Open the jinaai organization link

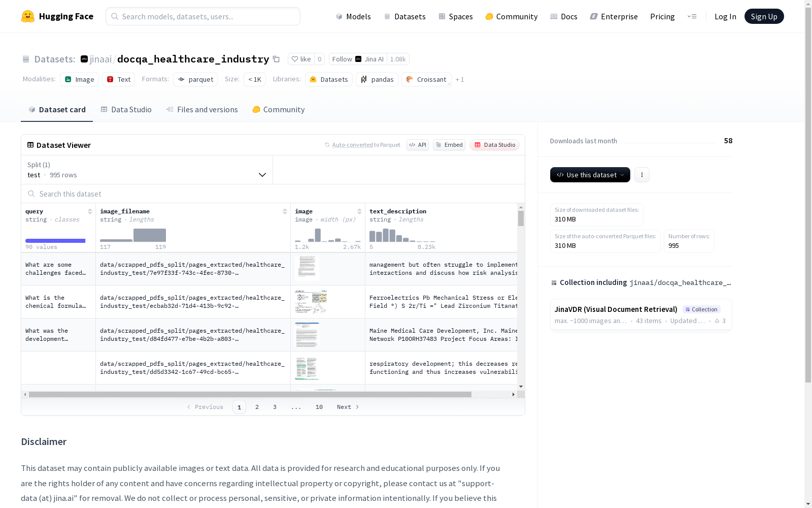pos(100,59)
